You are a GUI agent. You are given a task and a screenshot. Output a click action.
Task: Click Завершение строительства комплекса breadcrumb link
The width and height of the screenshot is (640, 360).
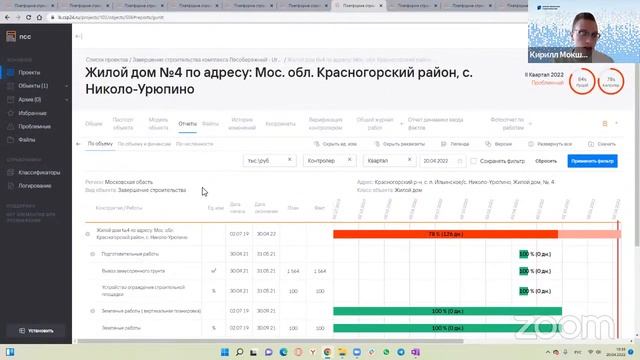point(206,60)
